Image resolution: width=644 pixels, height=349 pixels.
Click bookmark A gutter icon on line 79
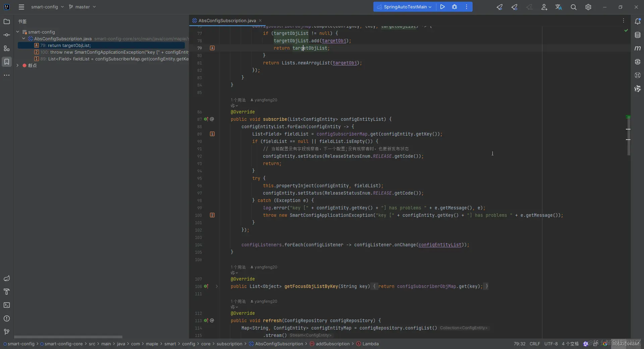pos(212,48)
